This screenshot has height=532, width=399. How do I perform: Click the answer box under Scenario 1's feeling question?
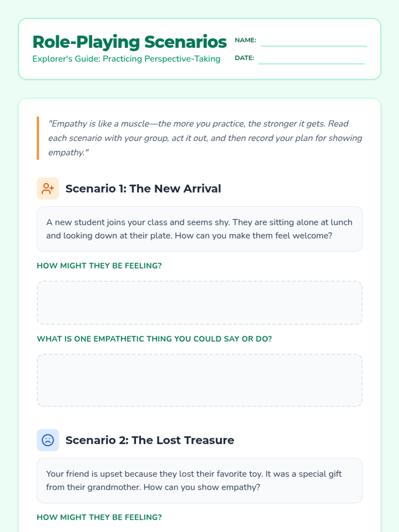click(x=199, y=303)
